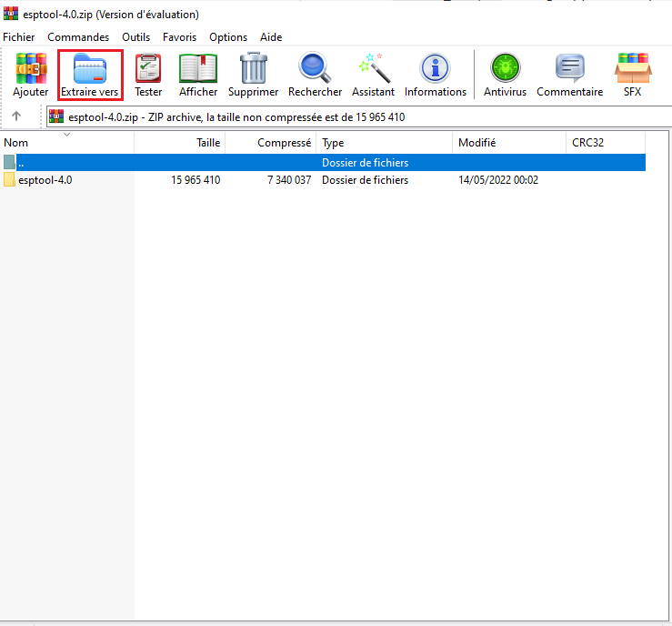
Task: Run the Tester archive tool
Action: point(148,75)
